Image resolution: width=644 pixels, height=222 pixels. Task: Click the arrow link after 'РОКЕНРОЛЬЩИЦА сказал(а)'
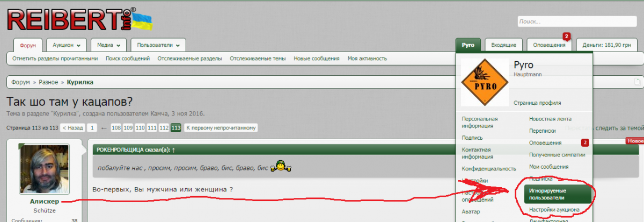pyautogui.click(x=173, y=149)
